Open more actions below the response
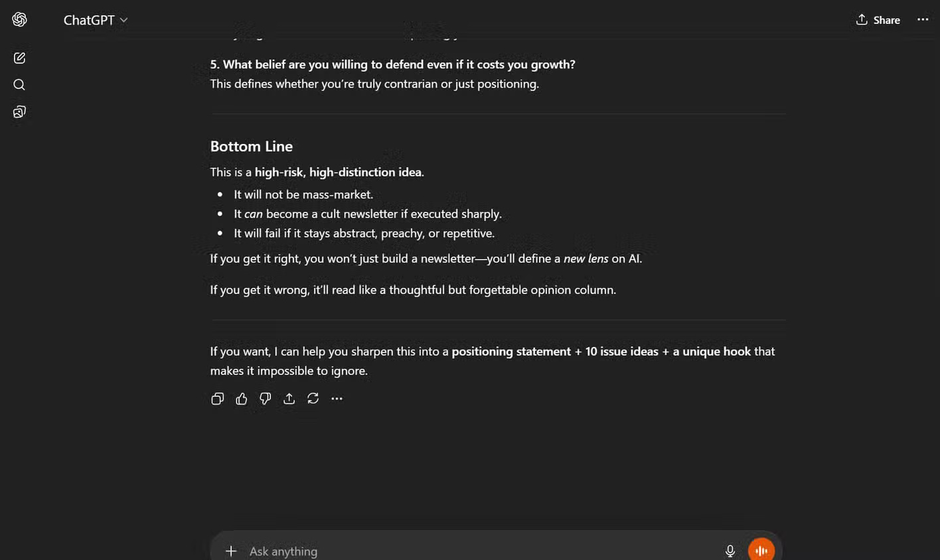940x560 pixels. point(337,399)
